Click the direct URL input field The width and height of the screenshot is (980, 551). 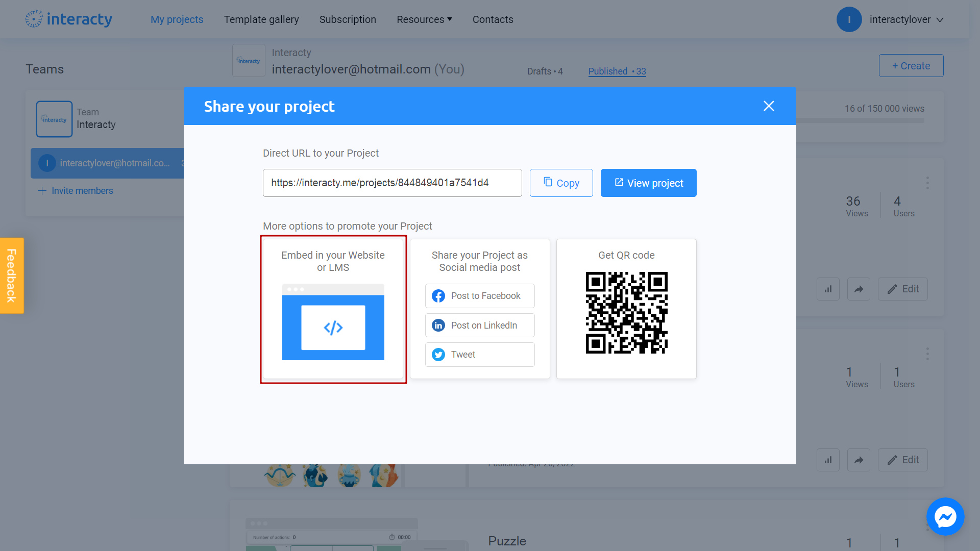[393, 183]
